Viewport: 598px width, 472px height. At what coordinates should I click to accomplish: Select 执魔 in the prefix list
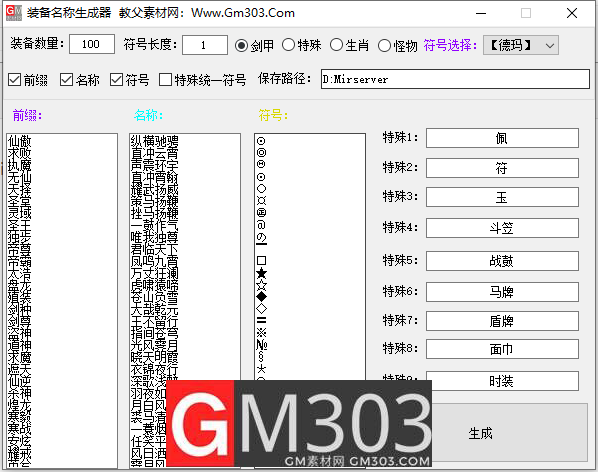coord(19,165)
